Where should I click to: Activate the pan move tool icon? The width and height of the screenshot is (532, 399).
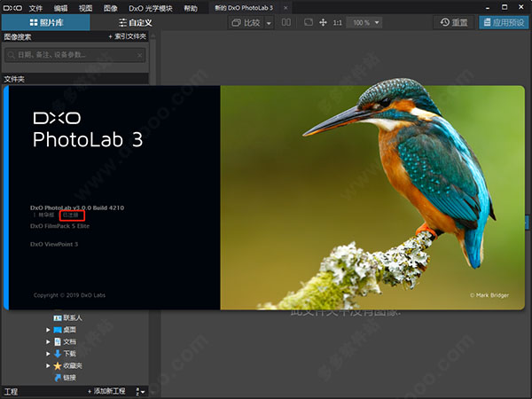[x=323, y=22]
